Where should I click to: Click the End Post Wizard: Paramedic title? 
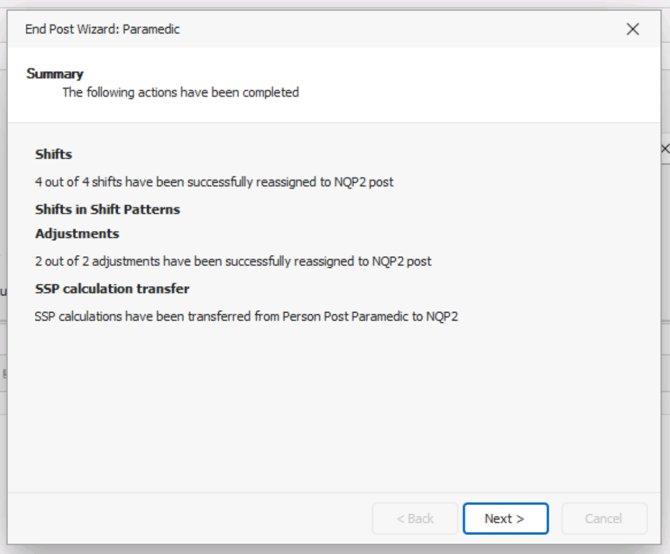point(102,30)
